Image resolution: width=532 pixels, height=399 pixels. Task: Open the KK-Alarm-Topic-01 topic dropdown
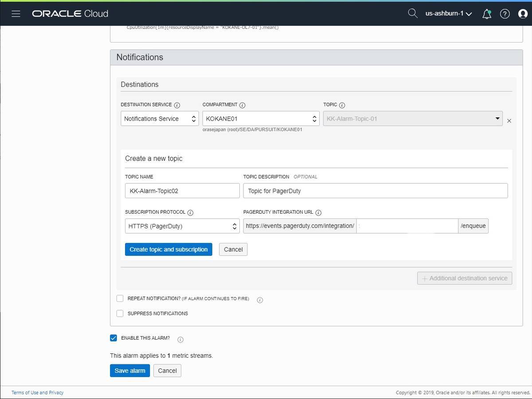(413, 118)
